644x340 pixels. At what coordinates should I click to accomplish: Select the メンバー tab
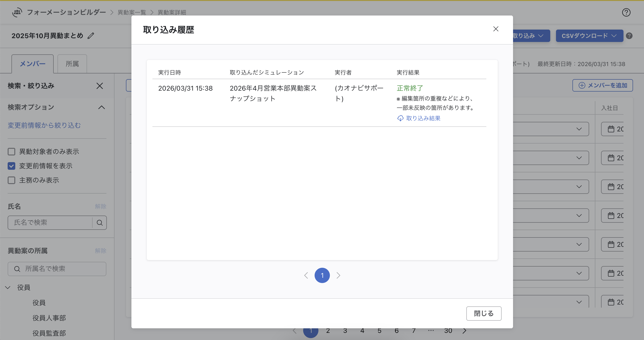(32, 64)
